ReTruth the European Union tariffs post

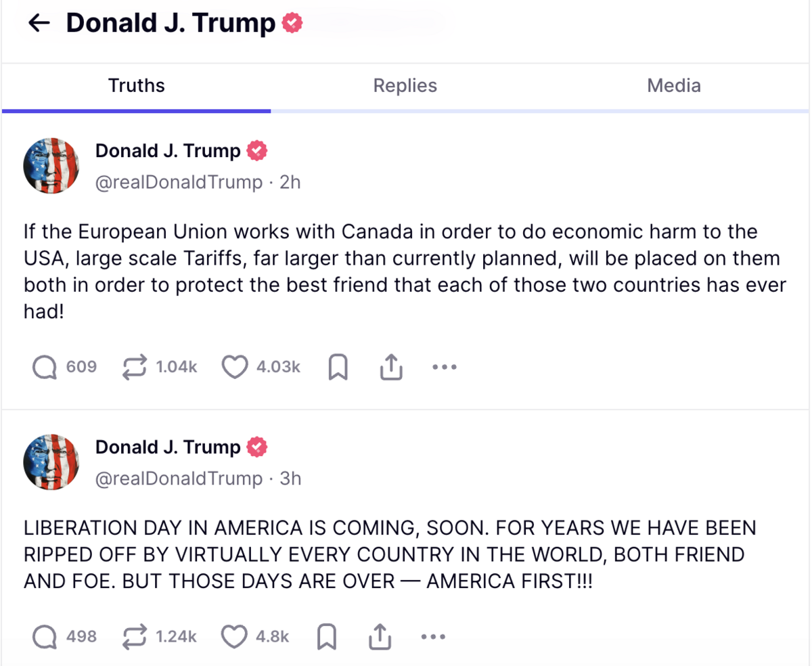tap(135, 368)
